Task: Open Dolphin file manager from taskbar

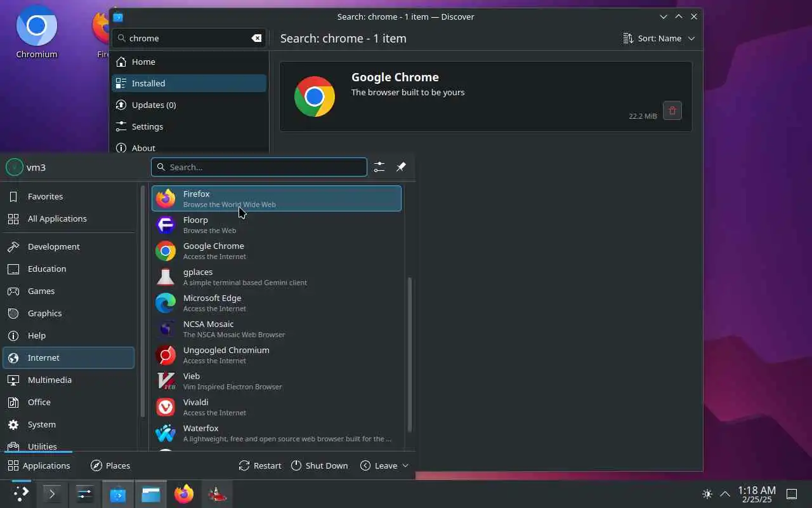Action: coord(150,493)
